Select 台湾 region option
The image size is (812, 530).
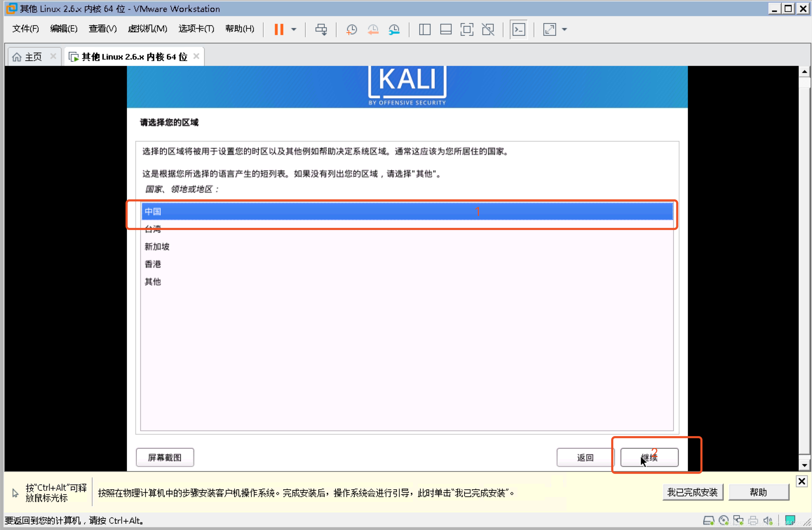pos(153,229)
